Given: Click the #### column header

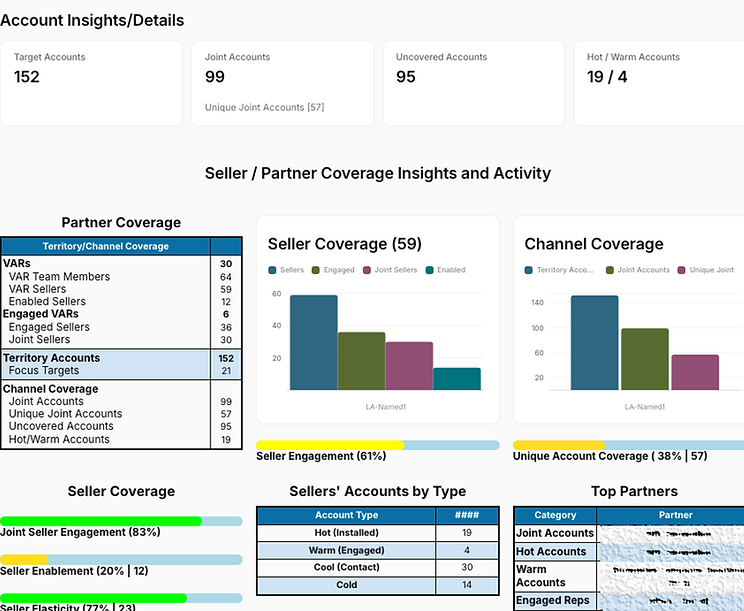Looking at the screenshot, I should pos(467,515).
